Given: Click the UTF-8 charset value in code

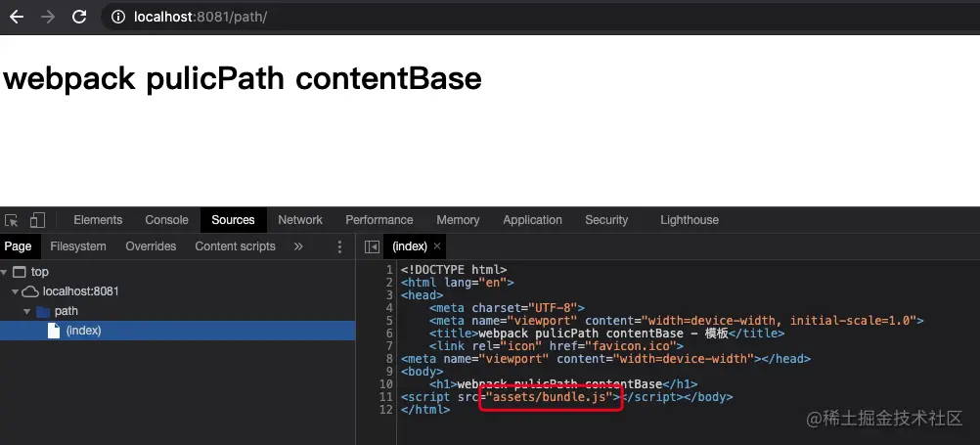Looking at the screenshot, I should click(554, 307).
